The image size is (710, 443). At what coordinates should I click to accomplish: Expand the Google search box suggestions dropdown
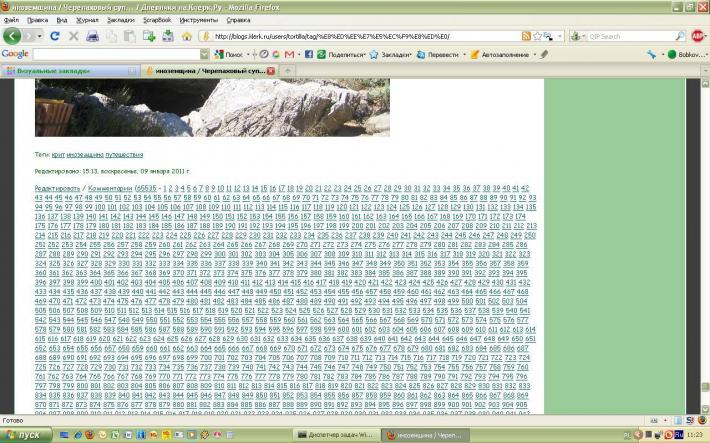point(205,54)
